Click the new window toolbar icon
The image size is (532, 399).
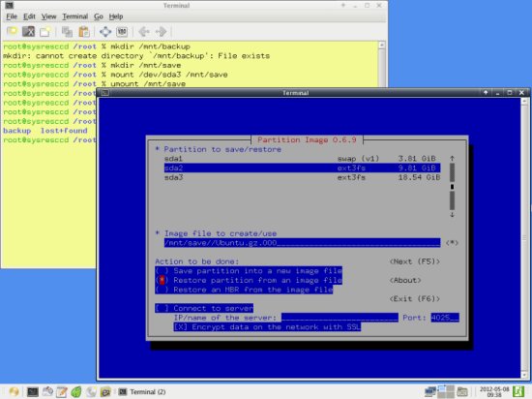point(45,32)
